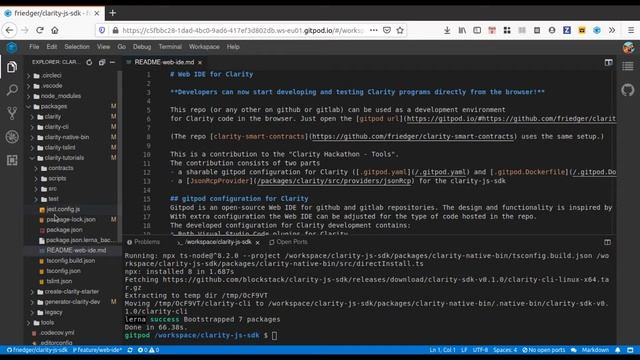Viewport: 640px width, 360px height.
Task: Minimize the Explorer panel with the dash icon
Action: pyautogui.click(x=112, y=62)
